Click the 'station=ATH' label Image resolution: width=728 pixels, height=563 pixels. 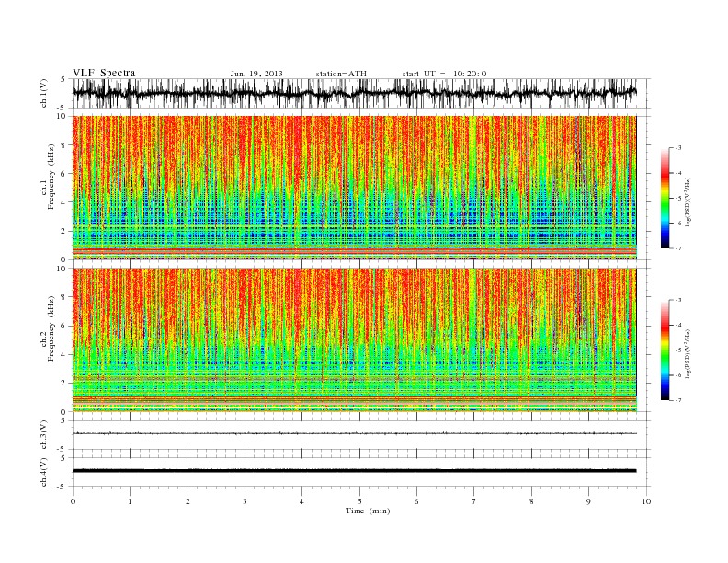tap(341, 74)
